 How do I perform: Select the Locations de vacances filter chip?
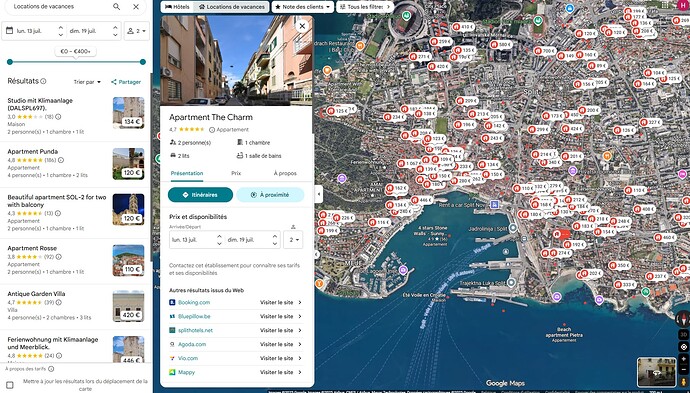click(x=231, y=7)
